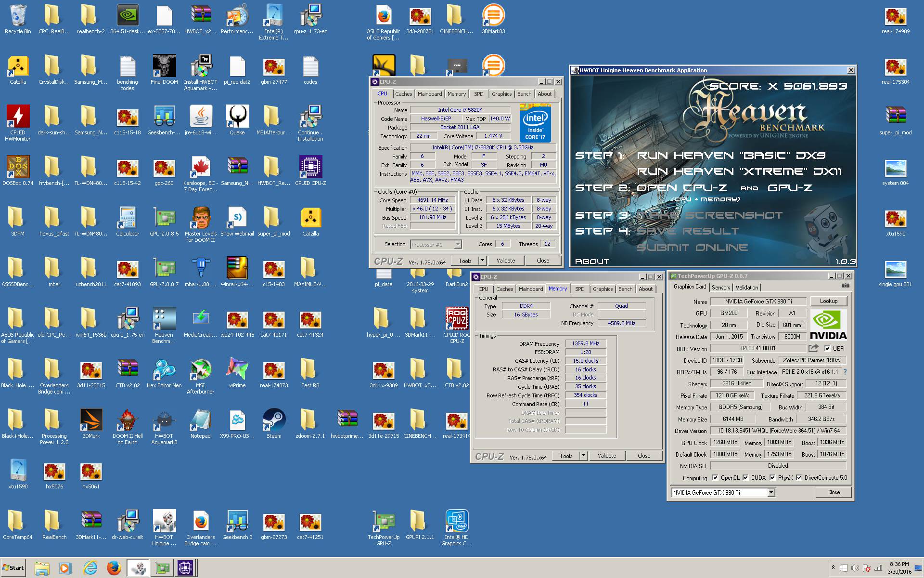Open 3DMark03 desktop shortcut

coord(493,19)
